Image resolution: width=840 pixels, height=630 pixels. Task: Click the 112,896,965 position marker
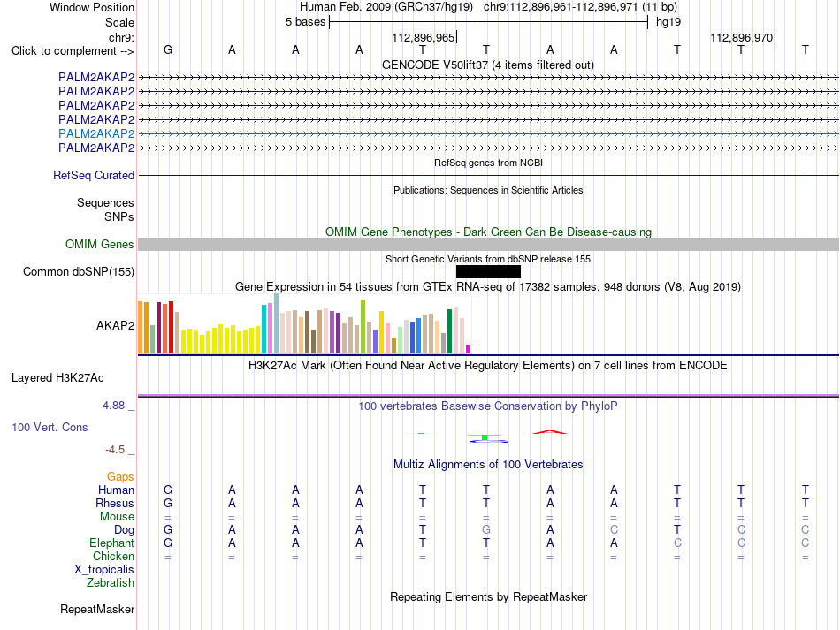tap(424, 37)
